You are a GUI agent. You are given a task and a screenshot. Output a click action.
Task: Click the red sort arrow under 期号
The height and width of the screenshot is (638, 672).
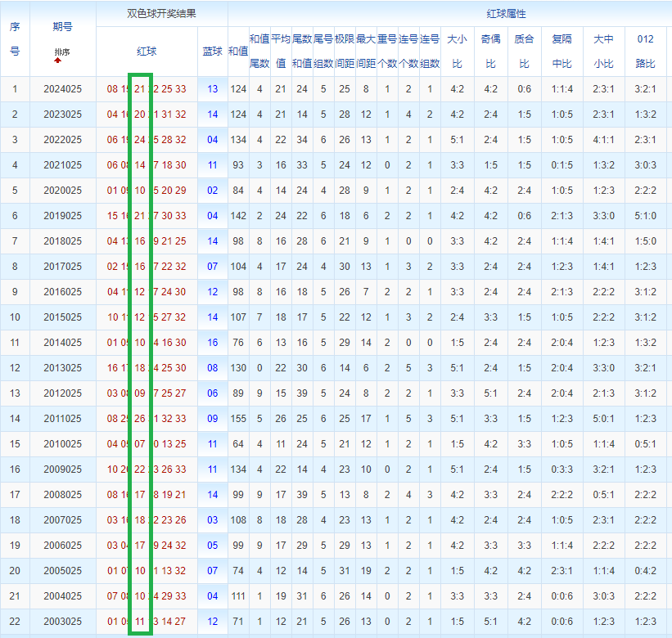pos(58,61)
